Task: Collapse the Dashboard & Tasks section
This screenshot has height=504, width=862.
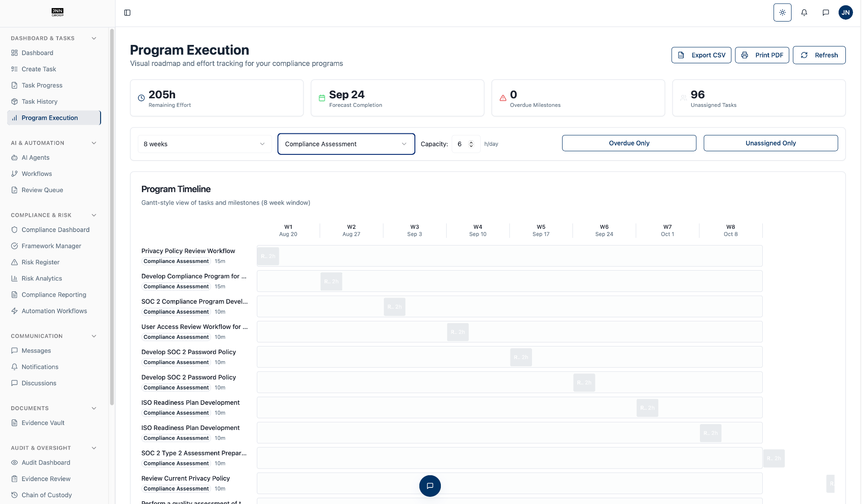Action: coord(94,38)
